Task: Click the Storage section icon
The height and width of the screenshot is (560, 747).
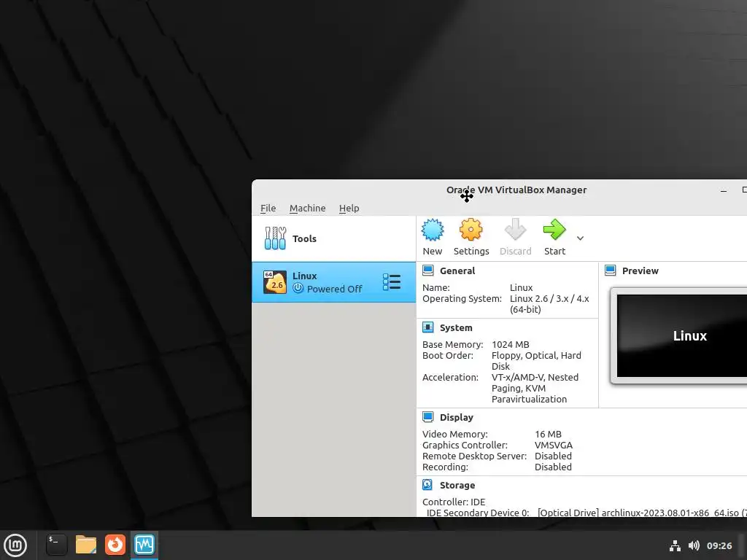Action: [x=427, y=485]
